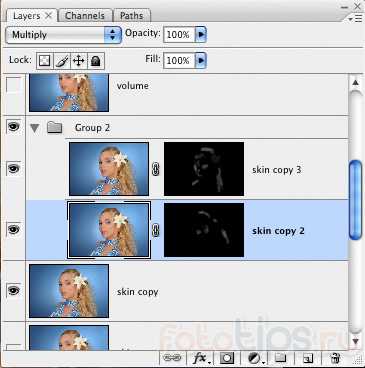
Task: Click the skin copy 3 image thumbnail
Action: pyautogui.click(x=109, y=169)
